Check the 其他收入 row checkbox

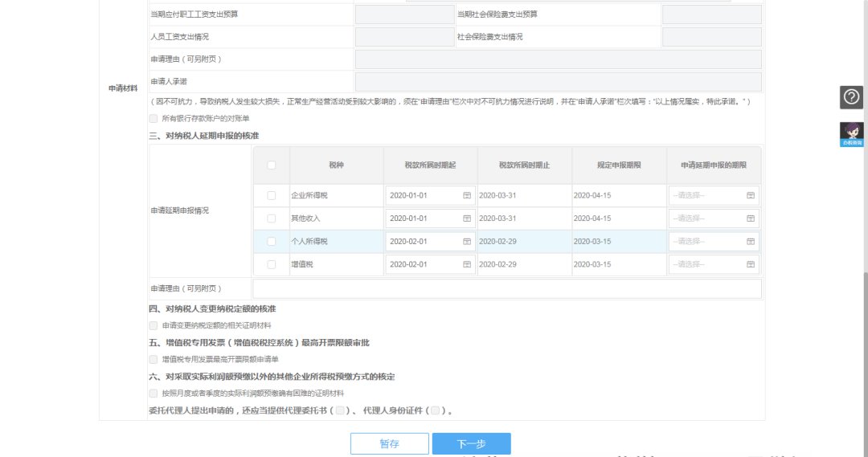(272, 218)
